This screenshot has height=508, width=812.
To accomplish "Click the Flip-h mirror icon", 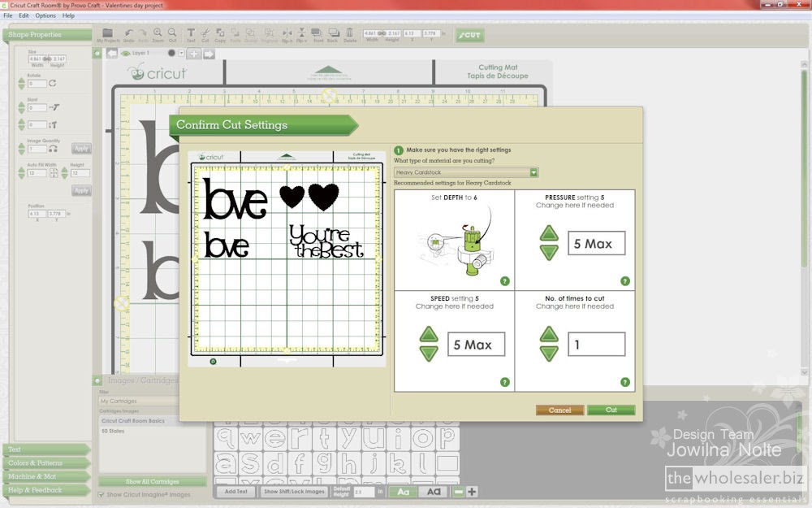I will point(287,33).
